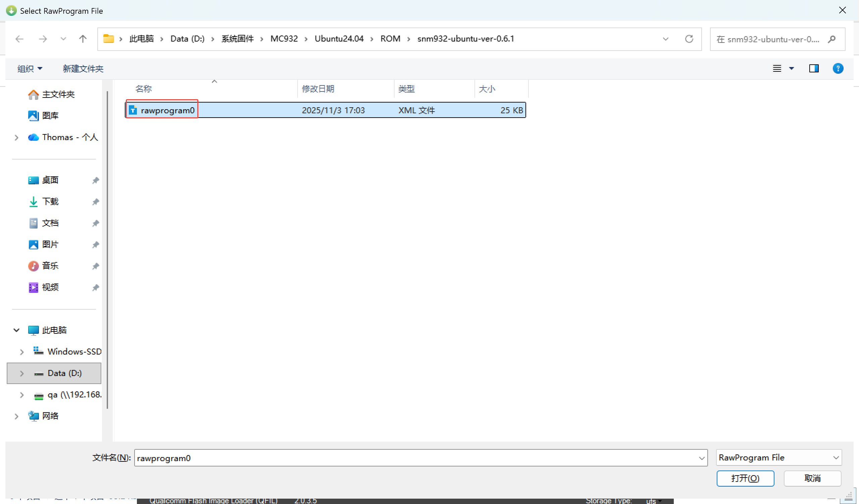Select the rawprogram0 XML file

click(x=167, y=110)
